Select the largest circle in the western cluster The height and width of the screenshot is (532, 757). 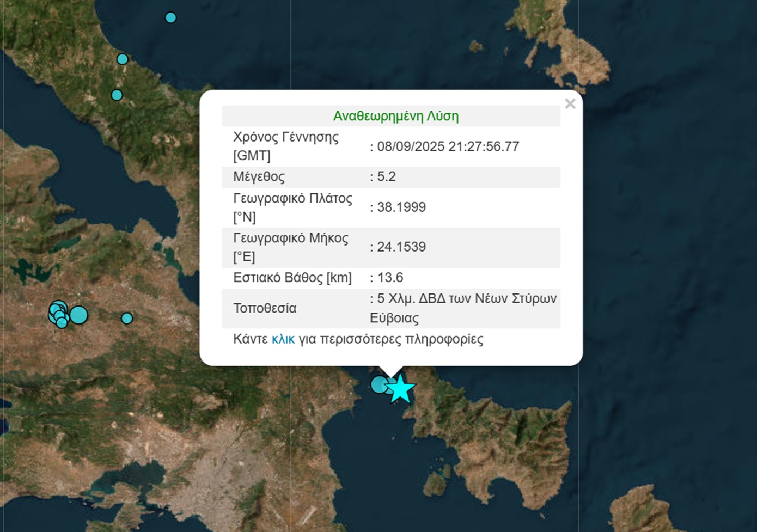(78, 315)
